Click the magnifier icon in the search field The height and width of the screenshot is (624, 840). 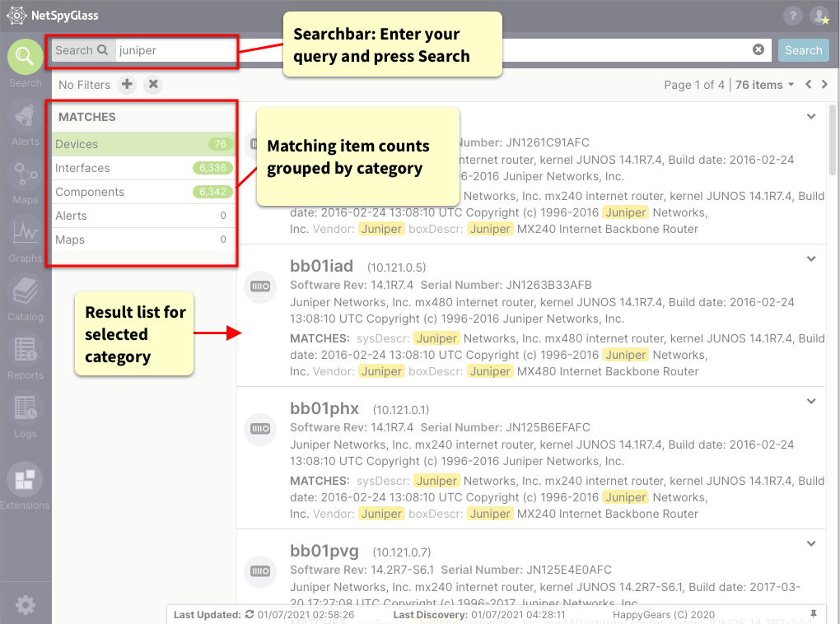pyautogui.click(x=102, y=50)
